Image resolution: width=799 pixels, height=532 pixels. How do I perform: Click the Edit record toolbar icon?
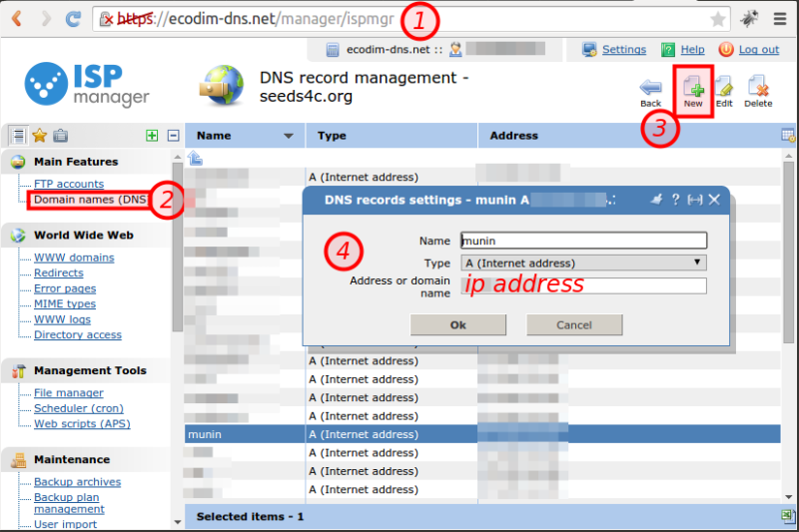point(724,88)
